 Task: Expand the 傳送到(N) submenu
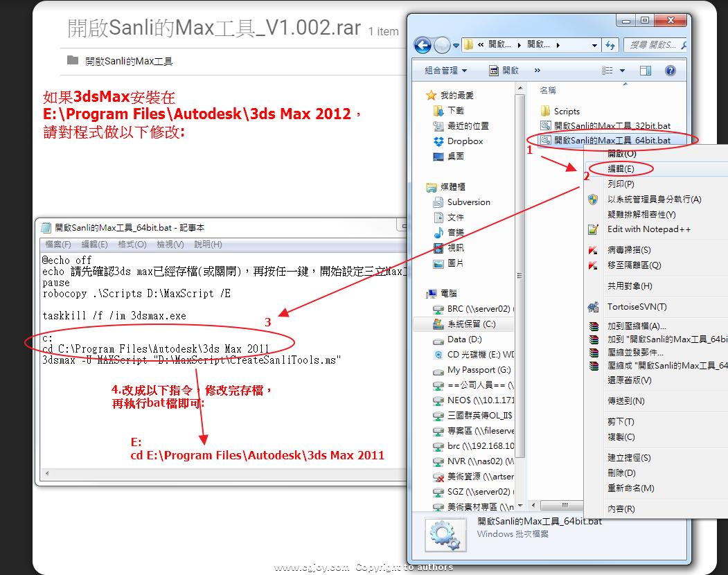[626, 401]
